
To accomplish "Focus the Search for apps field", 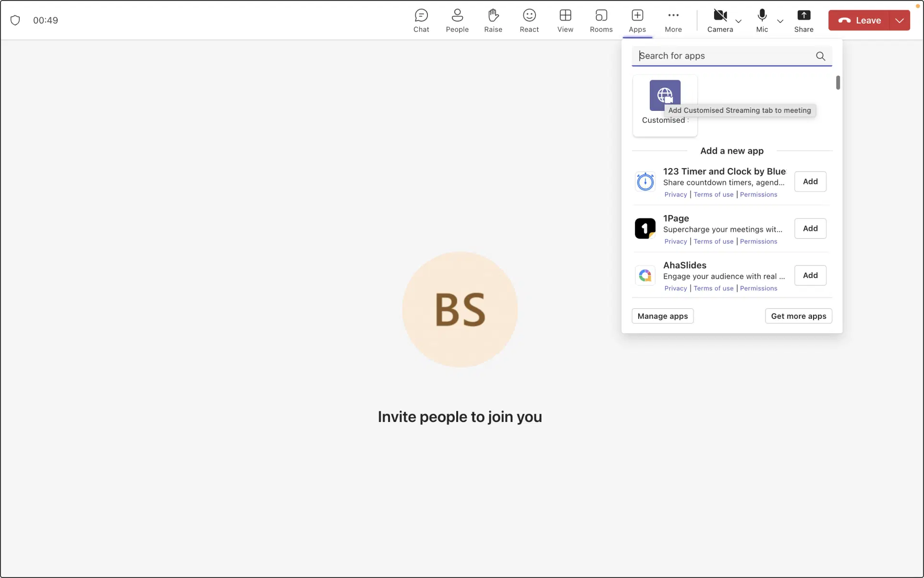I will (x=725, y=56).
